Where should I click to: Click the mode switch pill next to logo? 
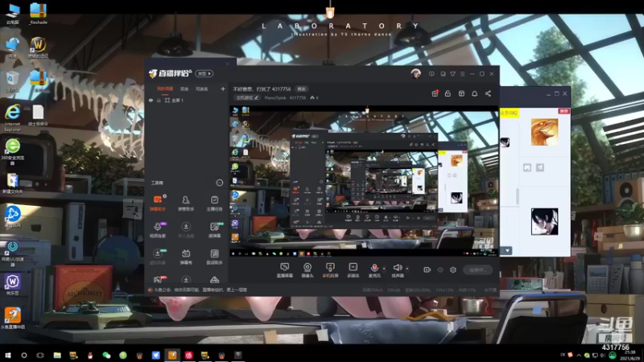pos(204,73)
